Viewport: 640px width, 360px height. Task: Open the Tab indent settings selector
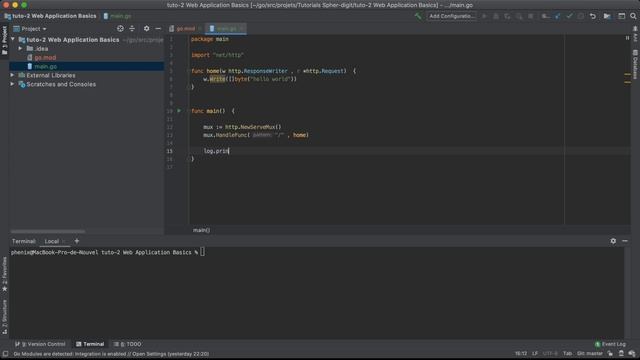[x=567, y=353]
